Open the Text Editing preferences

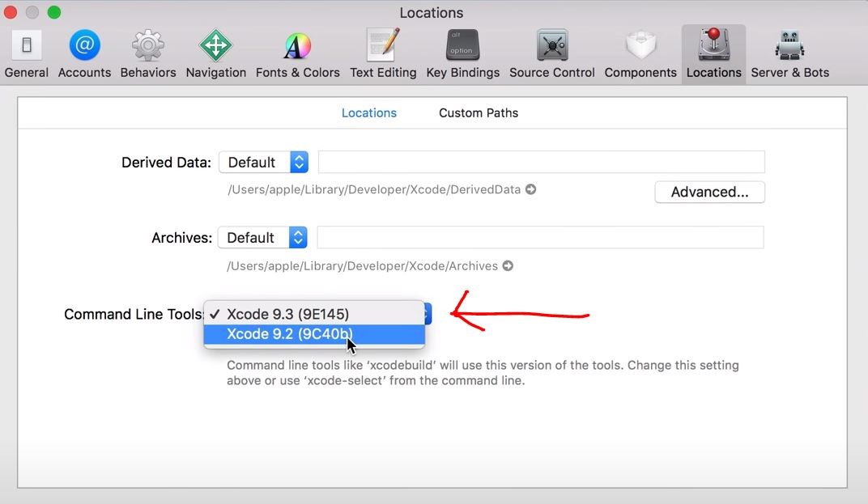(x=382, y=51)
